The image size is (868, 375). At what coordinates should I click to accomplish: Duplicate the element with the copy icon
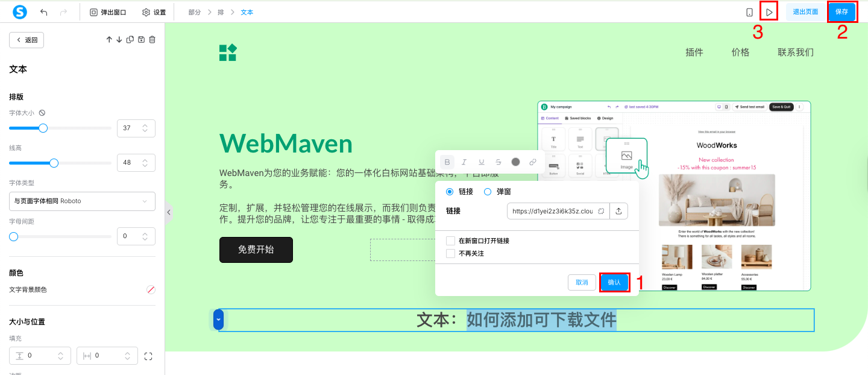point(130,40)
